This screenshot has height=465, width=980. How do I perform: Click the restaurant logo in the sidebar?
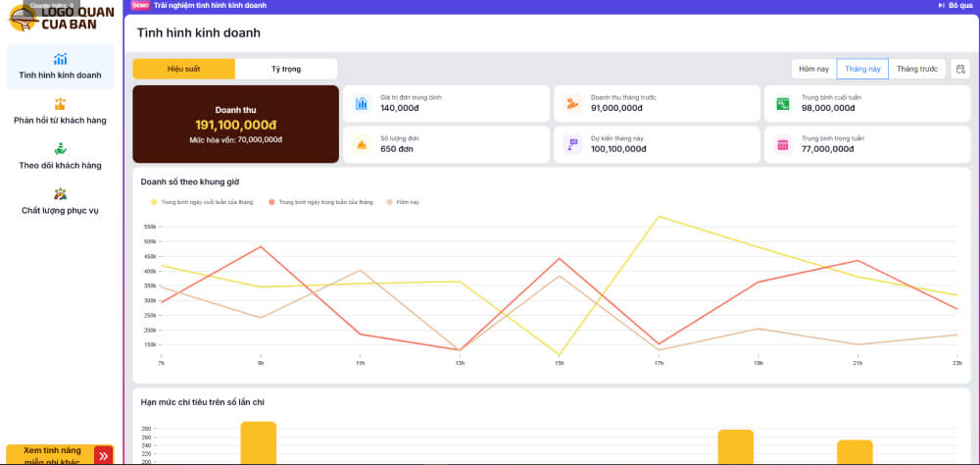click(60, 18)
